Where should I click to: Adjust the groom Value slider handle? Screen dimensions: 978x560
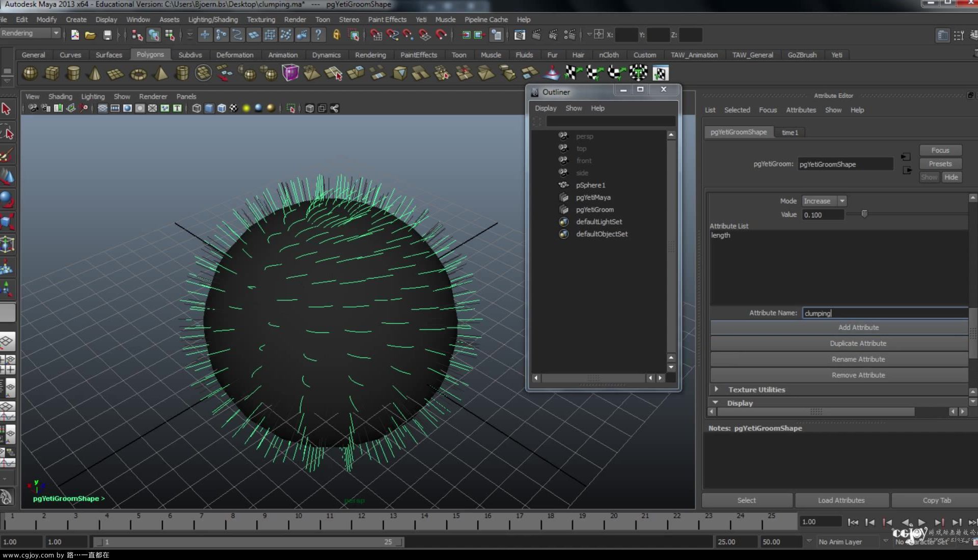[x=864, y=214]
